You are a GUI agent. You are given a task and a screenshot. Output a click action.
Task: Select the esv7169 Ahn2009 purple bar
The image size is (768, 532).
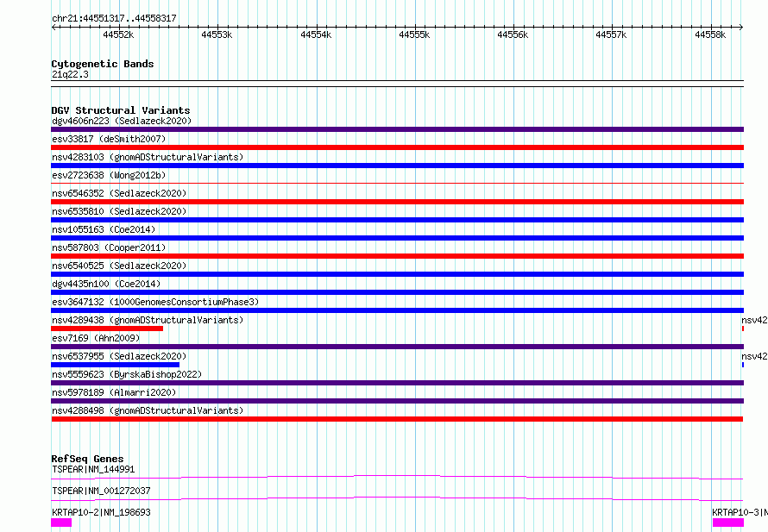click(397, 347)
